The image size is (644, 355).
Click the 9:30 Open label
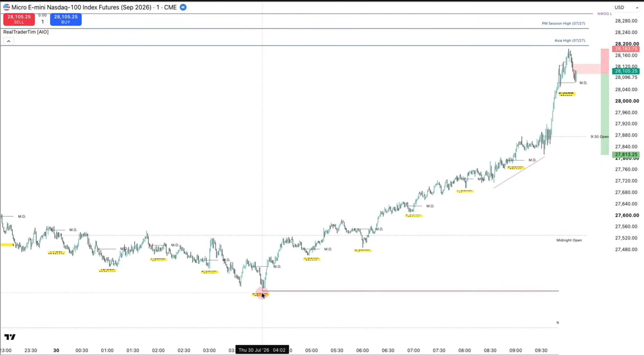click(600, 137)
